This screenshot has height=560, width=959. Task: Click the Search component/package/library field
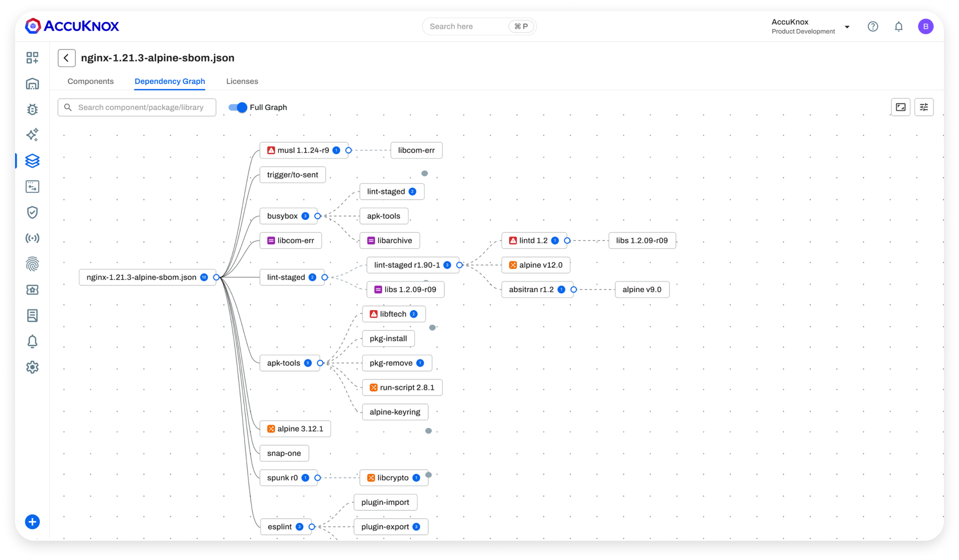tap(137, 107)
